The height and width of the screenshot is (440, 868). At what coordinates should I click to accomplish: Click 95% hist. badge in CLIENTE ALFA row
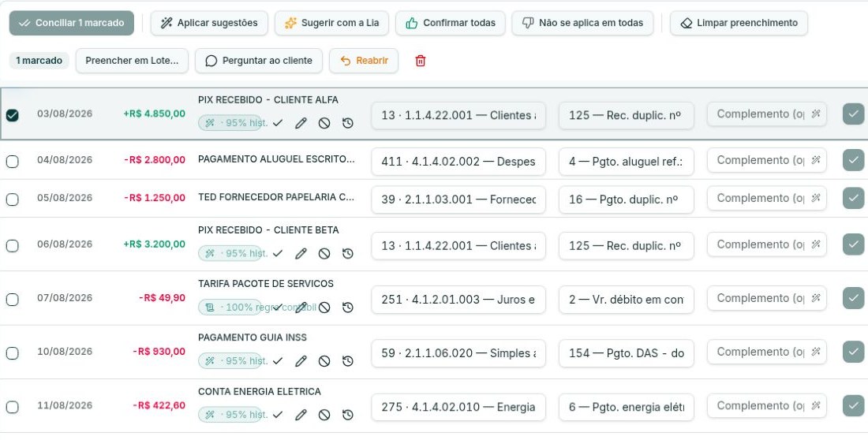[x=230, y=123]
